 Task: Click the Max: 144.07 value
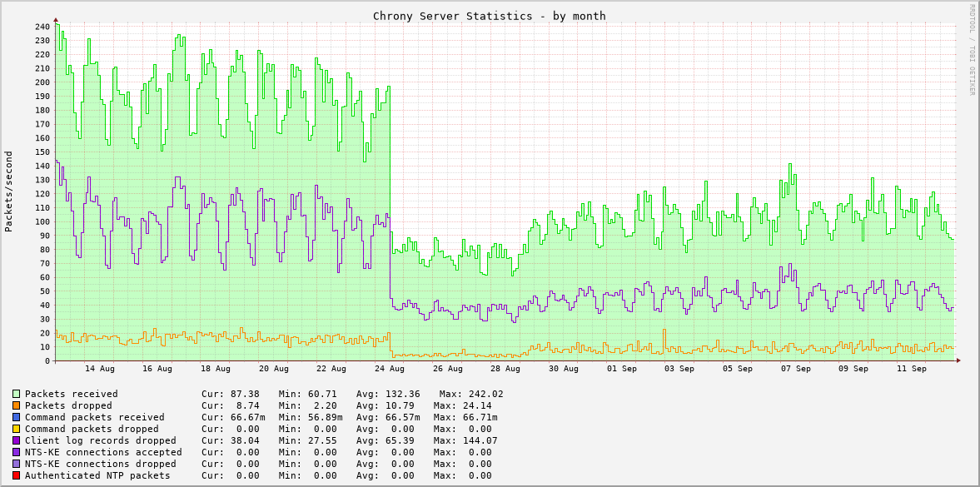[465, 440]
